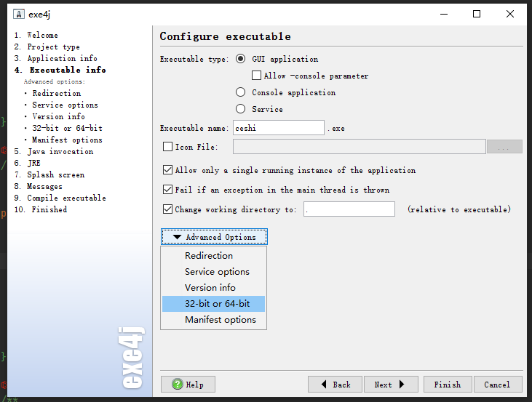The height and width of the screenshot is (402, 532).
Task: Uncheck Allow only a single running instance
Action: click(x=168, y=170)
